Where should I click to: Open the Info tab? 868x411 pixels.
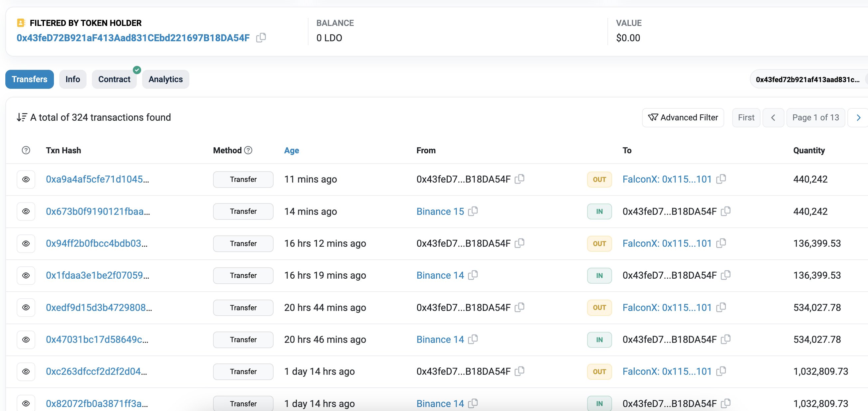pyautogui.click(x=73, y=79)
